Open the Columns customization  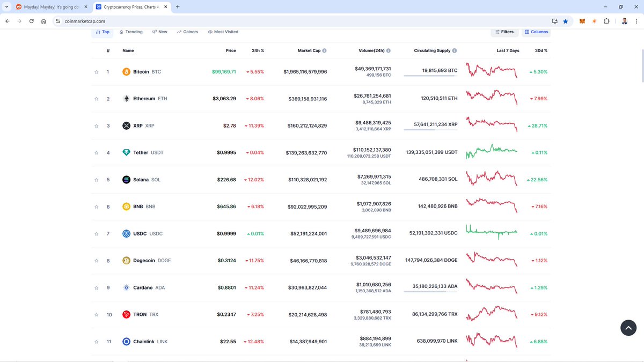(x=537, y=32)
